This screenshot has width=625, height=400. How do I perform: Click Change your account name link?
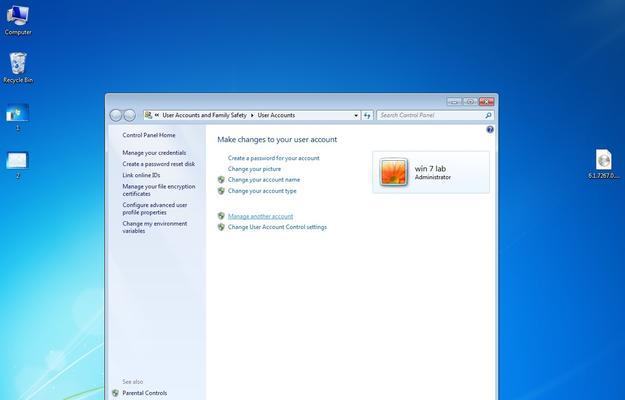[264, 180]
